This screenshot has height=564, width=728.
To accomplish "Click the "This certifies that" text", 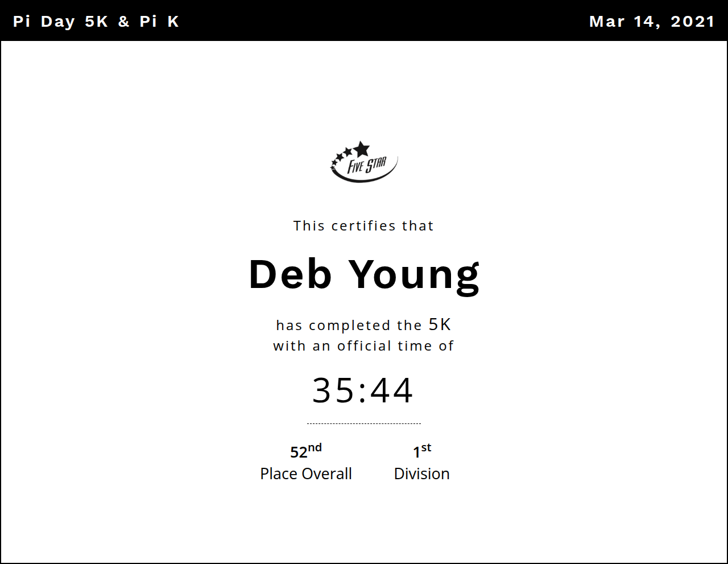I will pos(363,226).
